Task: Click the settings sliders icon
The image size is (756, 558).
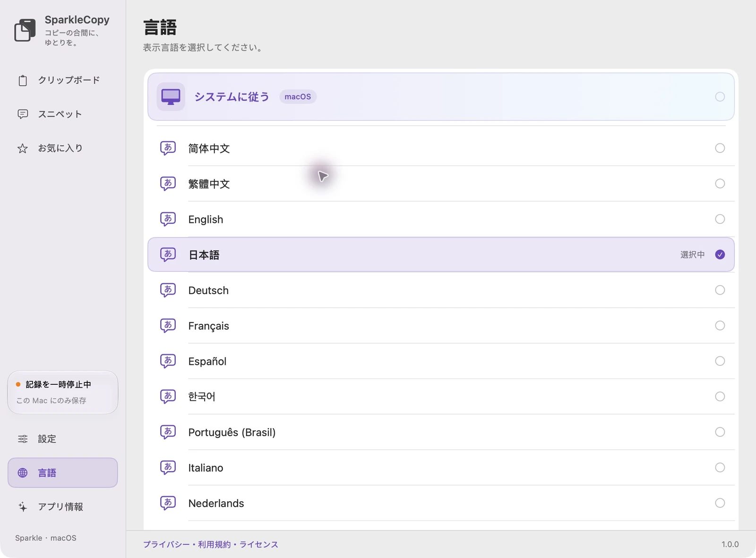Action: (23, 439)
